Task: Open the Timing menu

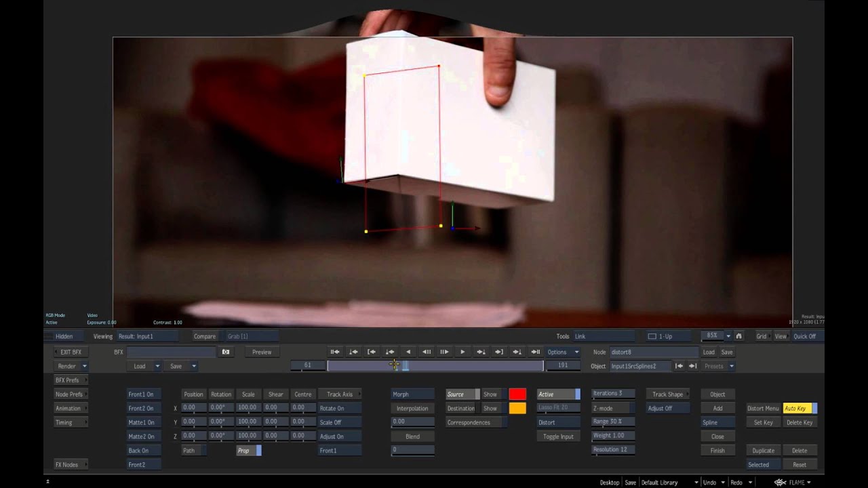Action: coord(71,422)
